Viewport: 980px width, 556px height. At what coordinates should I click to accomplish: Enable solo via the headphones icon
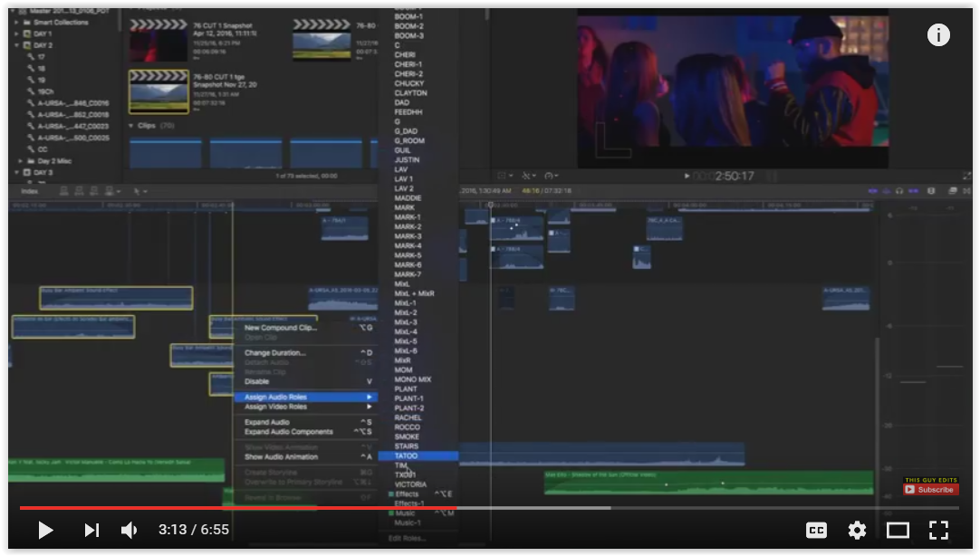[899, 191]
